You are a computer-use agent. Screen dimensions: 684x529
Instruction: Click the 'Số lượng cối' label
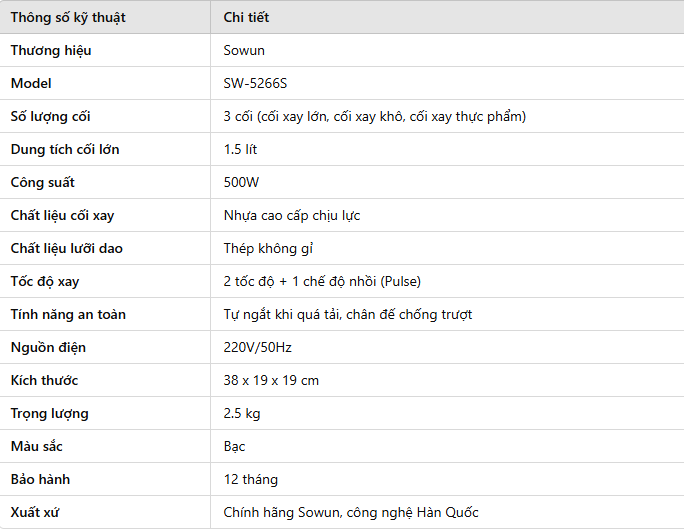51,117
